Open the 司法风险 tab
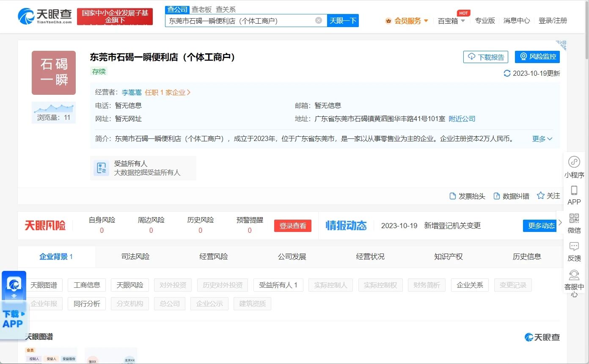 (x=135, y=256)
